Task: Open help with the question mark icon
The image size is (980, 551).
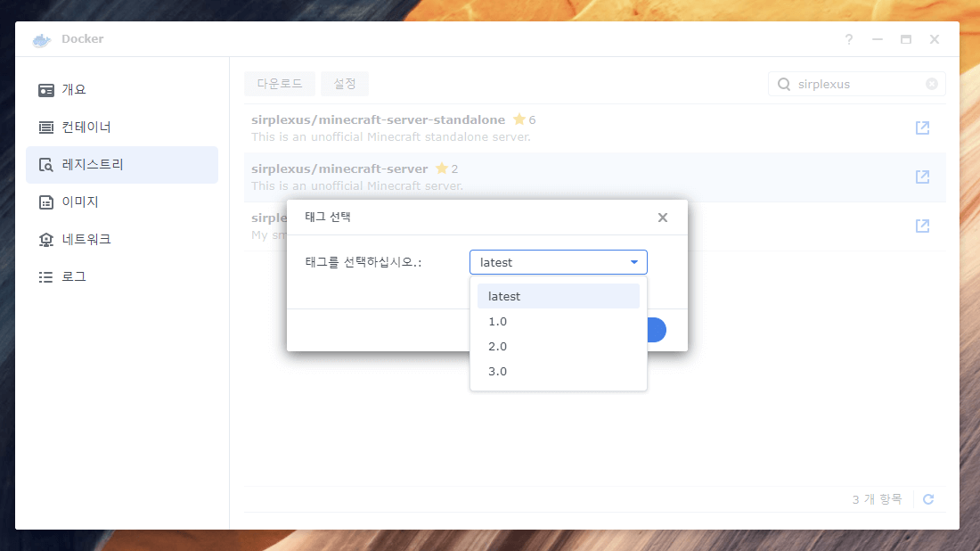Action: (849, 39)
